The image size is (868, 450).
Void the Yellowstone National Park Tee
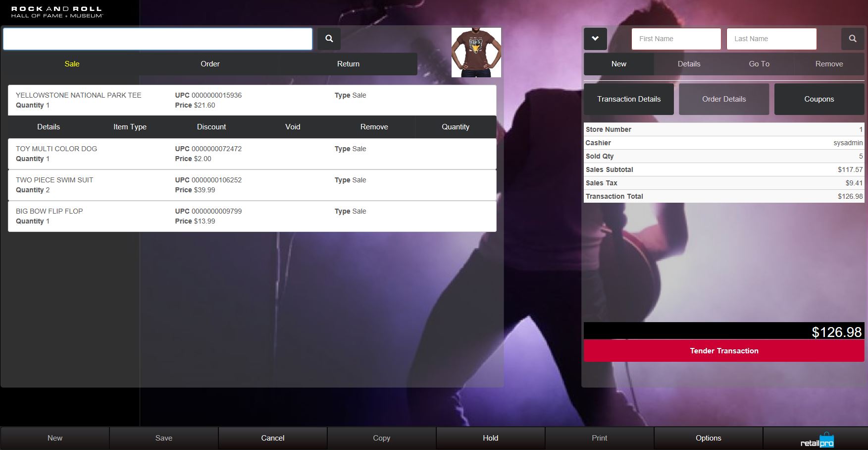point(293,127)
